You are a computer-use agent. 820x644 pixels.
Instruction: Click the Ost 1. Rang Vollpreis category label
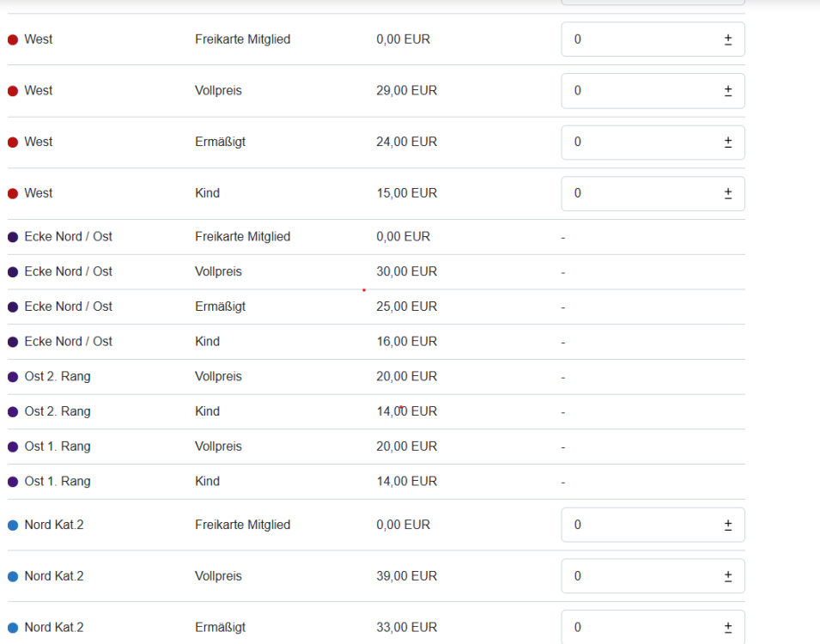(x=58, y=447)
